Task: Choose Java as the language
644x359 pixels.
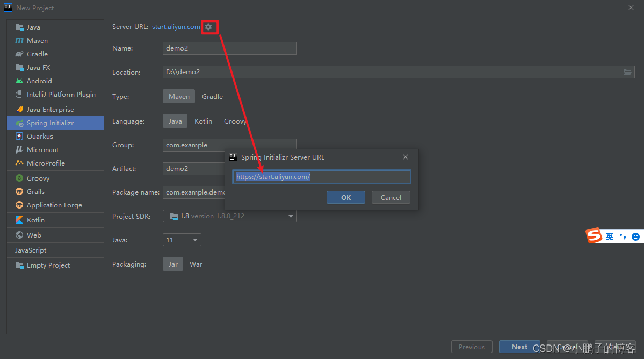Action: [175, 121]
